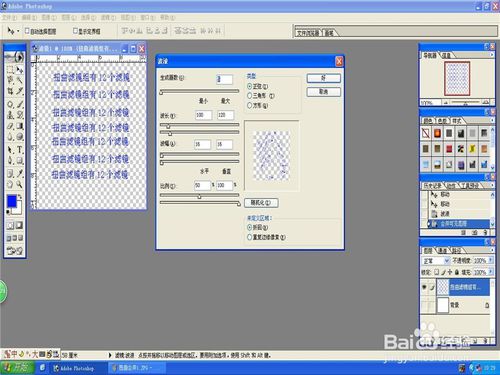
Task: Enable 显示定界框 checkbox in options bar
Action: [x=75, y=31]
